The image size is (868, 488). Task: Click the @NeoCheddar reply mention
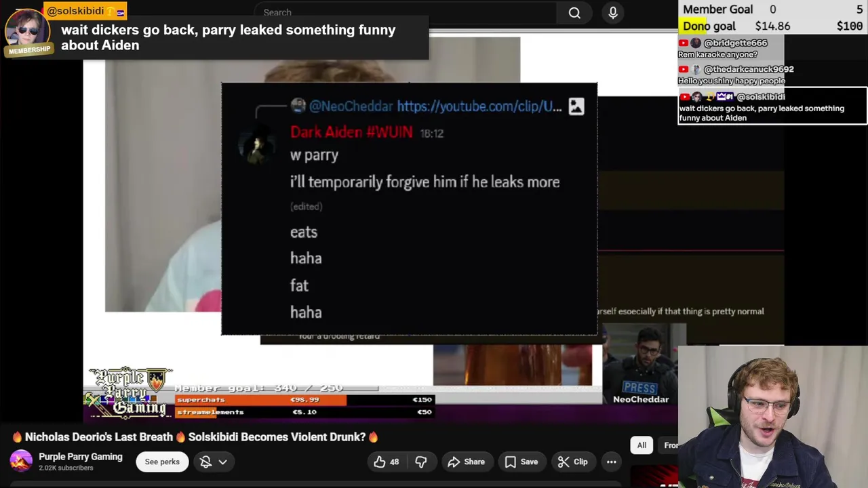[x=351, y=106]
